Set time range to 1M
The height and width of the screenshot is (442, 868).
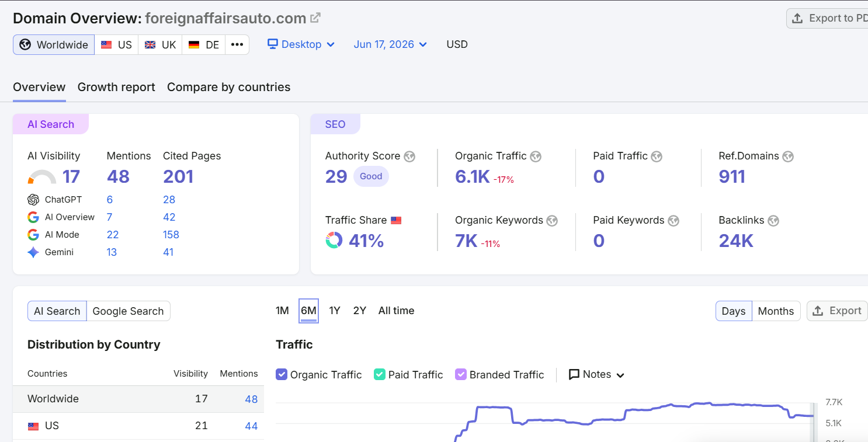pos(282,311)
